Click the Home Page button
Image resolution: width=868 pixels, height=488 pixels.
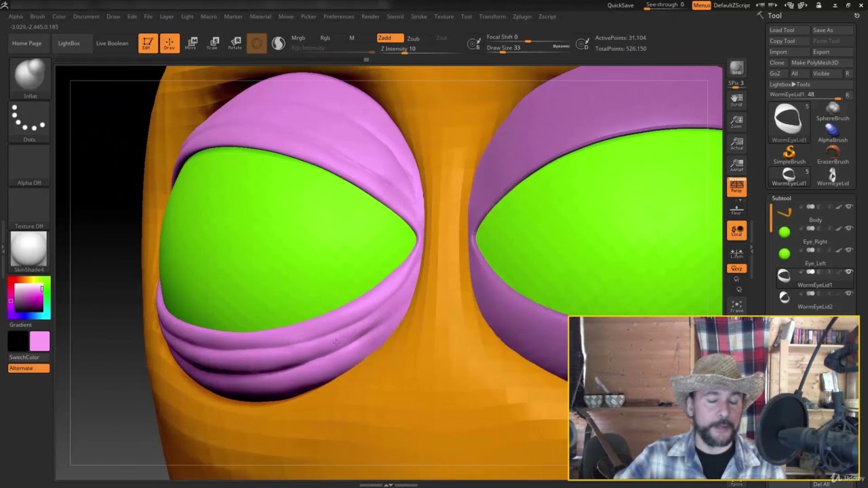click(27, 43)
